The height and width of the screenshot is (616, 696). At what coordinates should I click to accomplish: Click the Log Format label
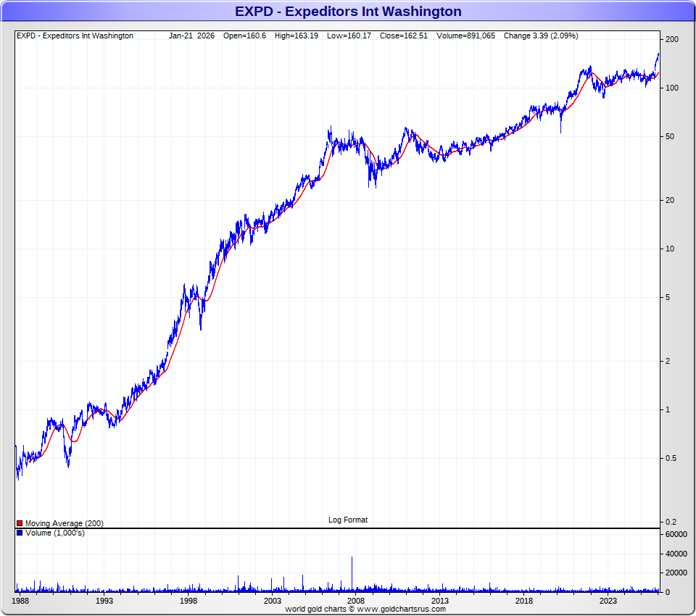(x=348, y=520)
